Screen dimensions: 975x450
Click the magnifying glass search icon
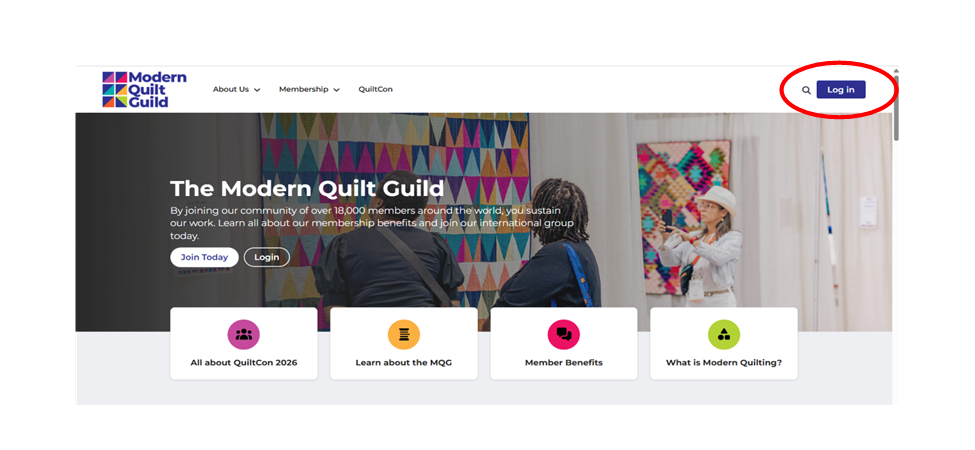click(x=806, y=90)
